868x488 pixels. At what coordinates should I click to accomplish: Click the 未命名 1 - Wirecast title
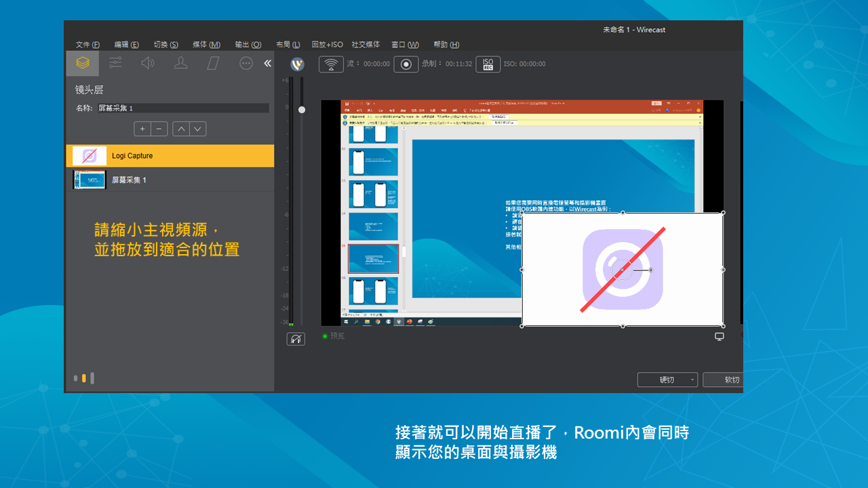pyautogui.click(x=634, y=30)
